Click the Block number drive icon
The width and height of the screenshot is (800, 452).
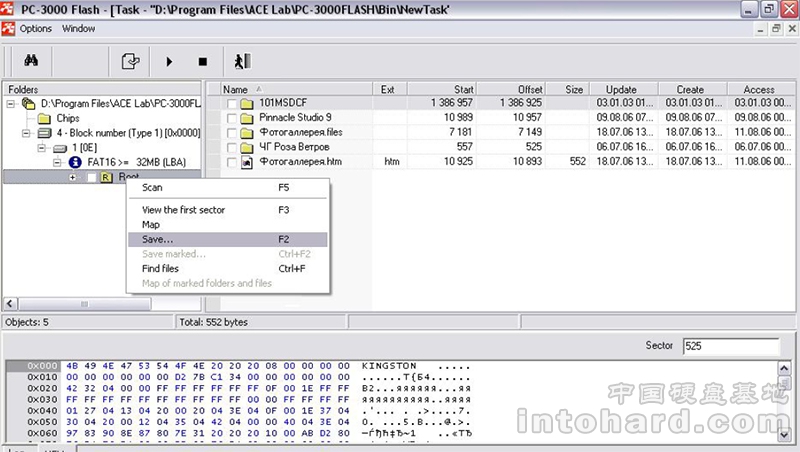pyautogui.click(x=44, y=133)
